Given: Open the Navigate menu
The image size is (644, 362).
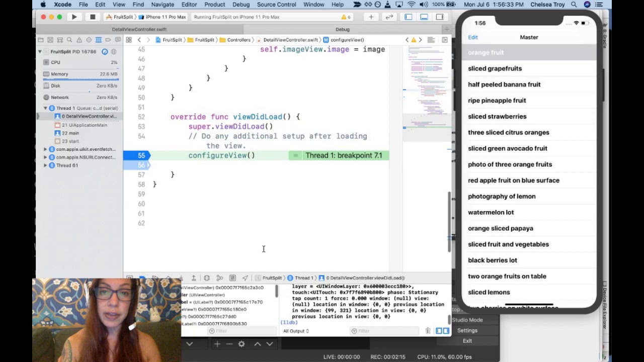Looking at the screenshot, I should click(163, 5).
